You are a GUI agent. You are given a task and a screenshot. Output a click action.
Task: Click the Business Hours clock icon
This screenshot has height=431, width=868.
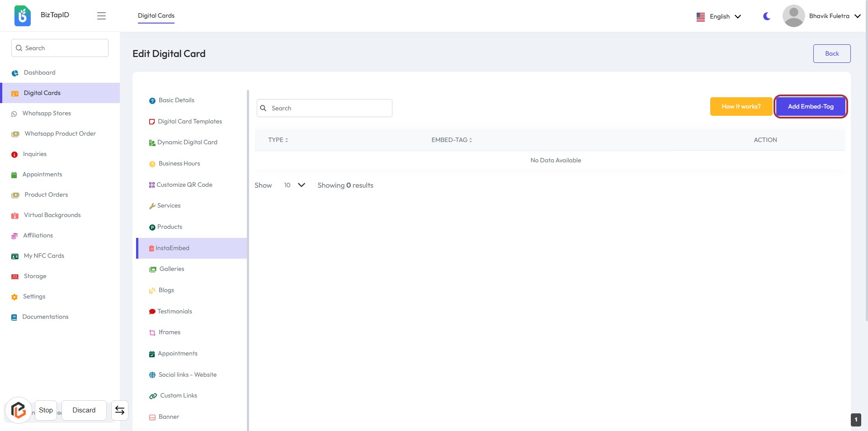(x=152, y=164)
